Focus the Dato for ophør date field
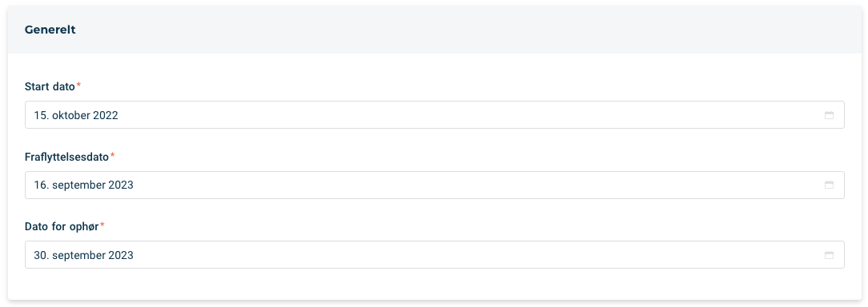Image resolution: width=868 pixels, height=307 pixels. click(435, 255)
